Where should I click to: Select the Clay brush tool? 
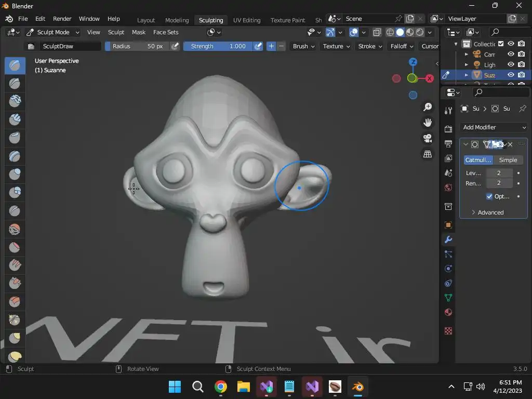pyautogui.click(x=15, y=101)
